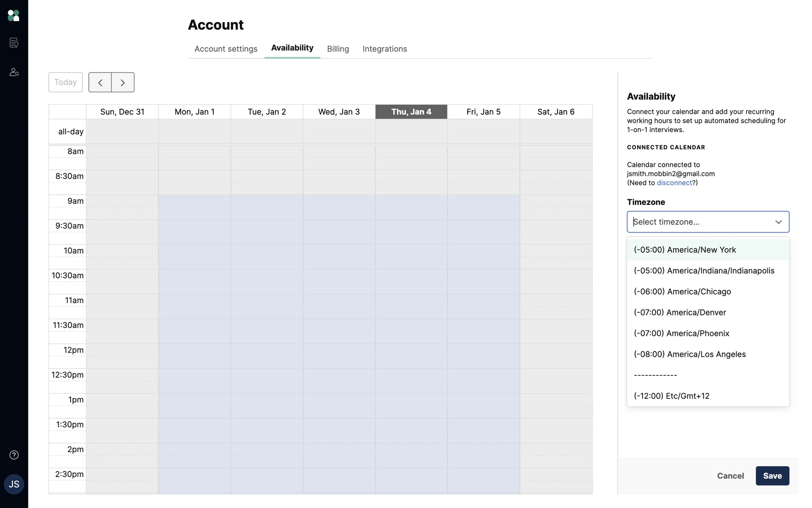The height and width of the screenshot is (508, 812).
Task: Select America/New York timezone option
Action: click(x=685, y=250)
